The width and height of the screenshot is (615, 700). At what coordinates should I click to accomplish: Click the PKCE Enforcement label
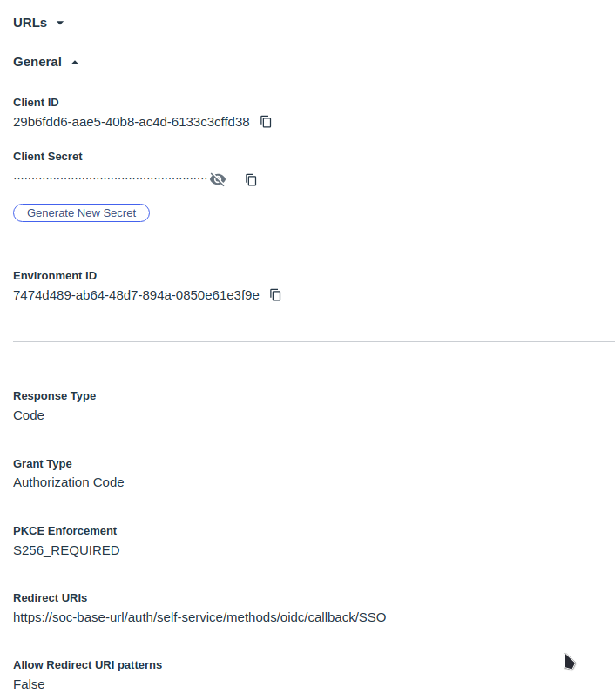coord(64,531)
